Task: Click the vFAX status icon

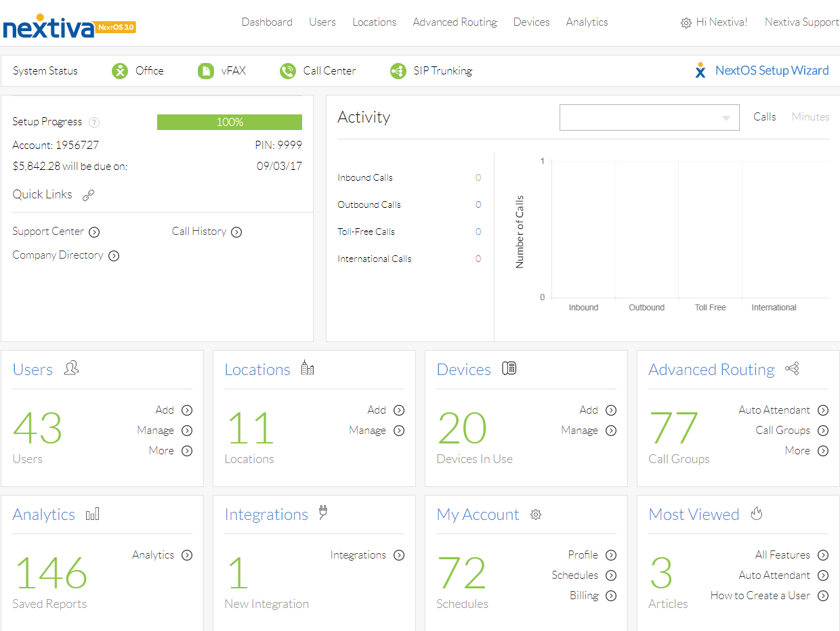Action: pyautogui.click(x=206, y=71)
